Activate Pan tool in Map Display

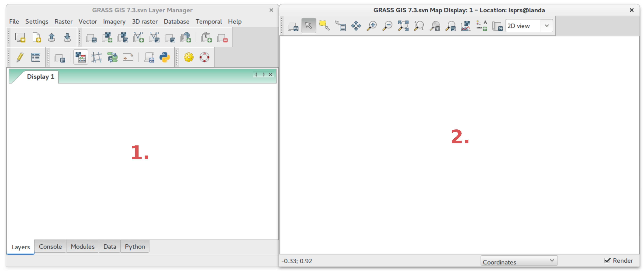(x=356, y=25)
